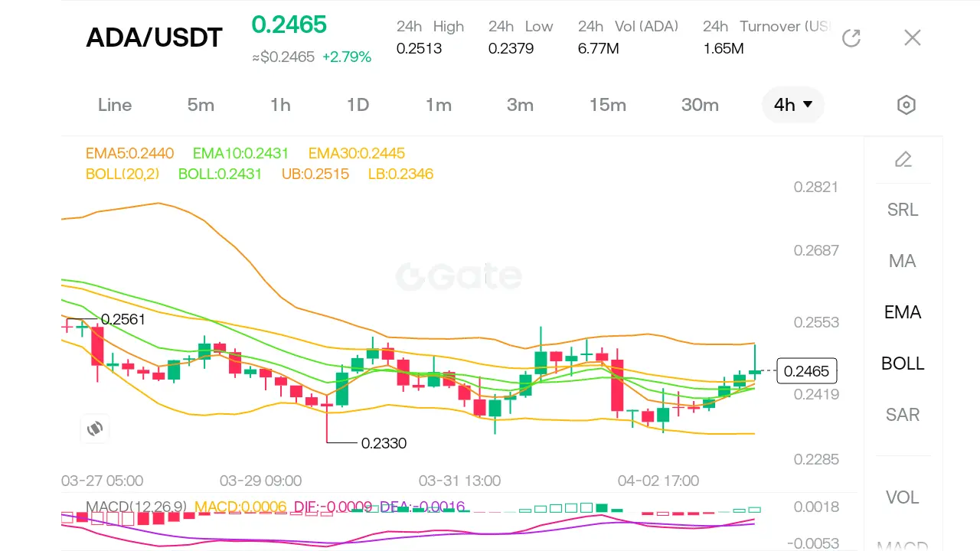
Task: Toggle the MA indicator
Action: point(903,261)
